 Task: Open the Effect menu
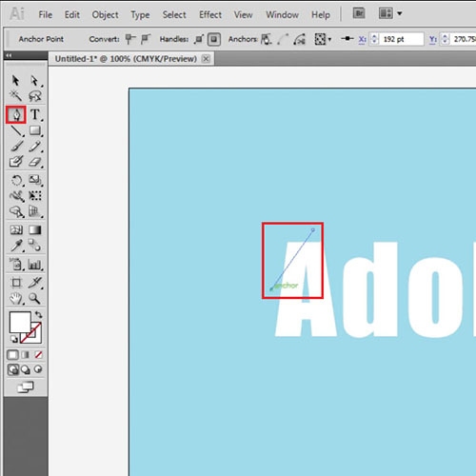(x=210, y=14)
